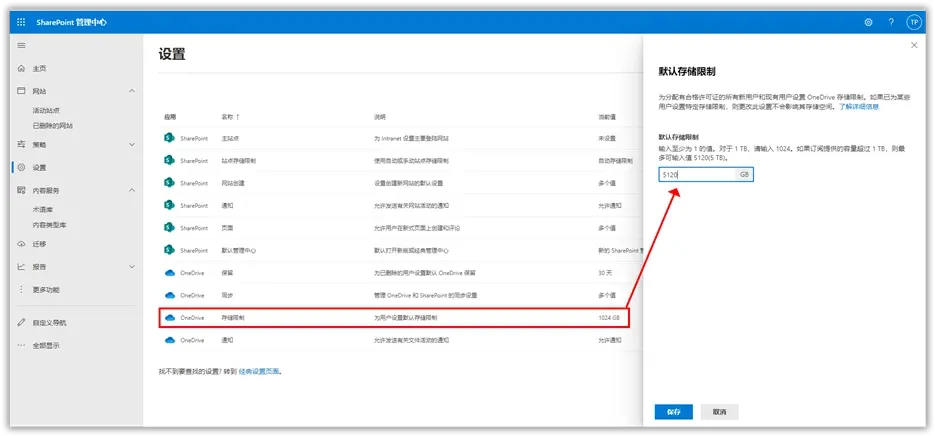Click the SharePoint icon in 主站点 row
The width and height of the screenshot is (935, 436).
169,138
